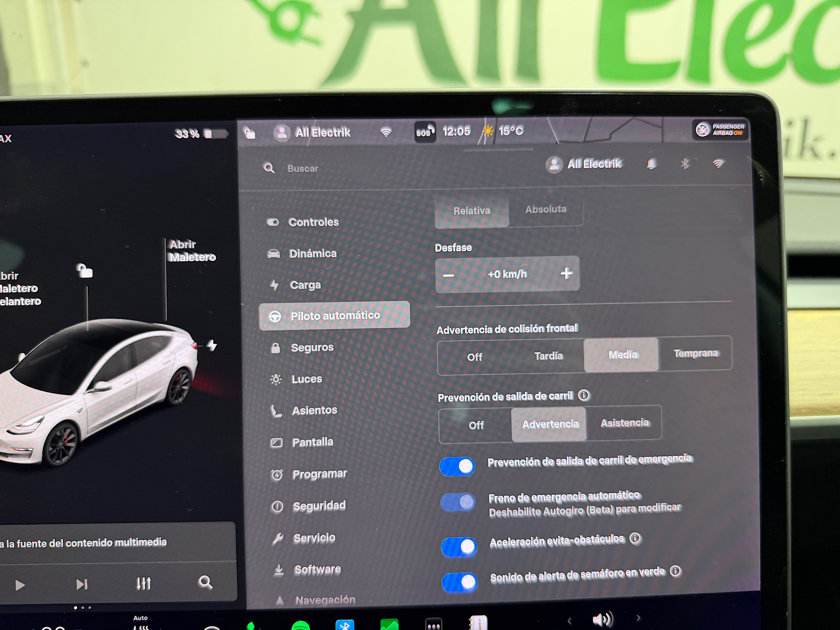Open the Pantalla settings menu

[x=312, y=442]
